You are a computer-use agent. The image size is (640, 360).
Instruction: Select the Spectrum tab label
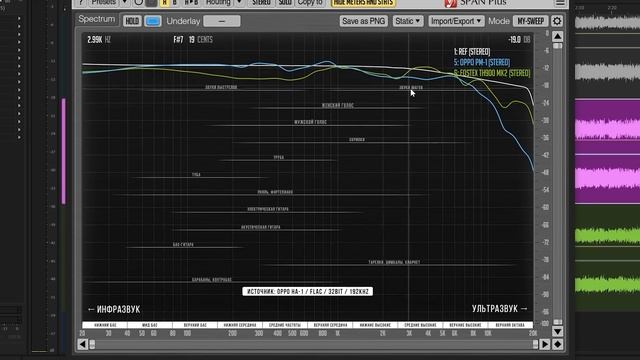(97, 19)
